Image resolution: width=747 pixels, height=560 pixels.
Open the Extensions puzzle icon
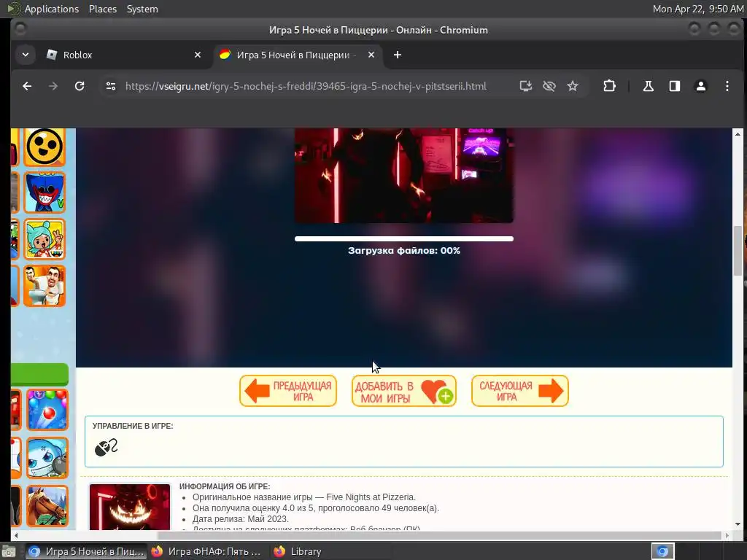609,86
